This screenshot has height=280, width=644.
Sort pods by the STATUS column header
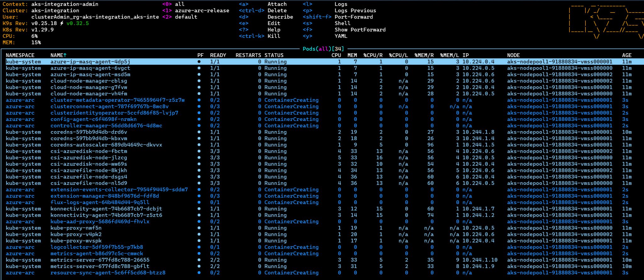274,55
